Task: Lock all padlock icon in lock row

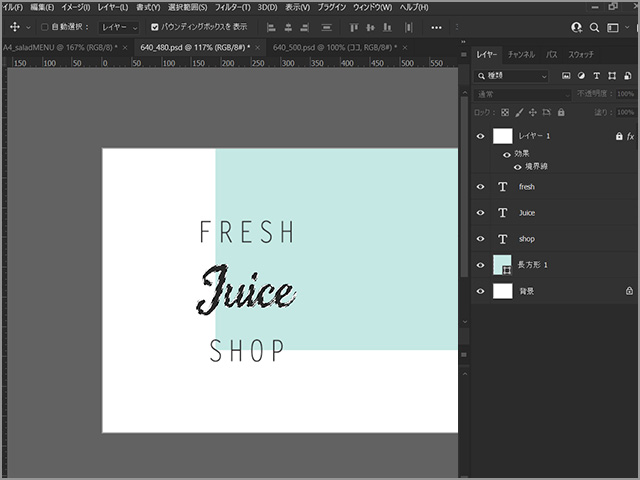Action: (561, 112)
